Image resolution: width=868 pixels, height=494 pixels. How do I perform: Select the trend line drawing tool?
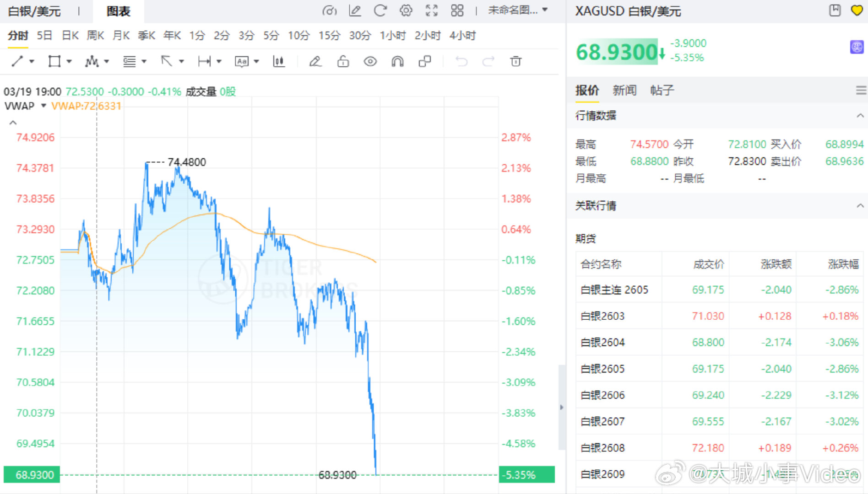coord(18,61)
